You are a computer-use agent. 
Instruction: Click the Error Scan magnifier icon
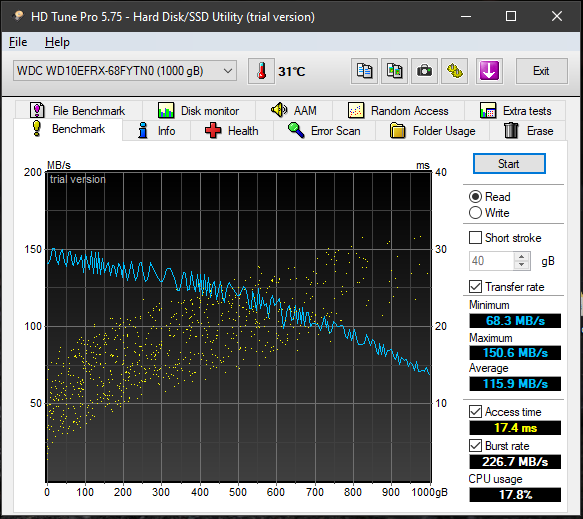pos(296,130)
